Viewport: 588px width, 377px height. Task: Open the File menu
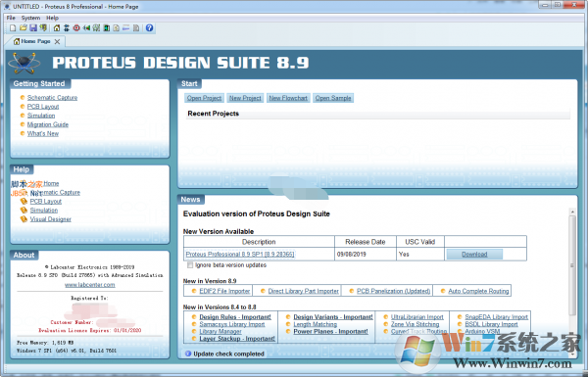pyautogui.click(x=11, y=18)
